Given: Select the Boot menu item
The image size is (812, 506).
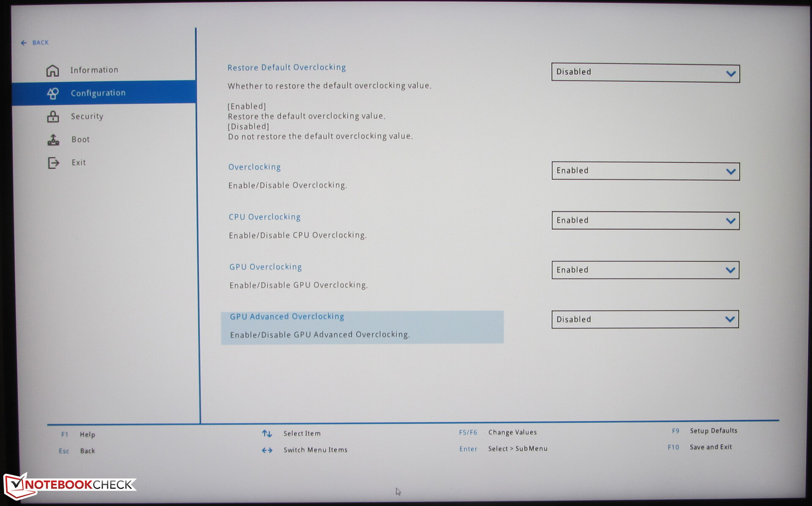Looking at the screenshot, I should click(80, 140).
